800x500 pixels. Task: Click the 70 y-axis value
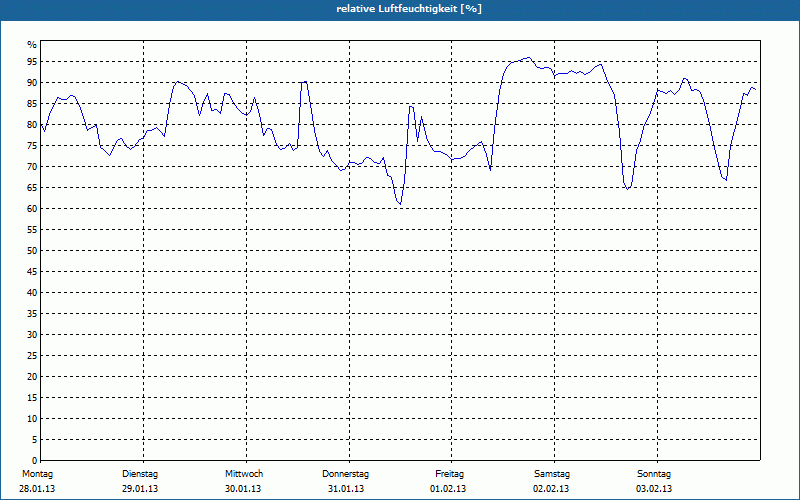point(32,167)
